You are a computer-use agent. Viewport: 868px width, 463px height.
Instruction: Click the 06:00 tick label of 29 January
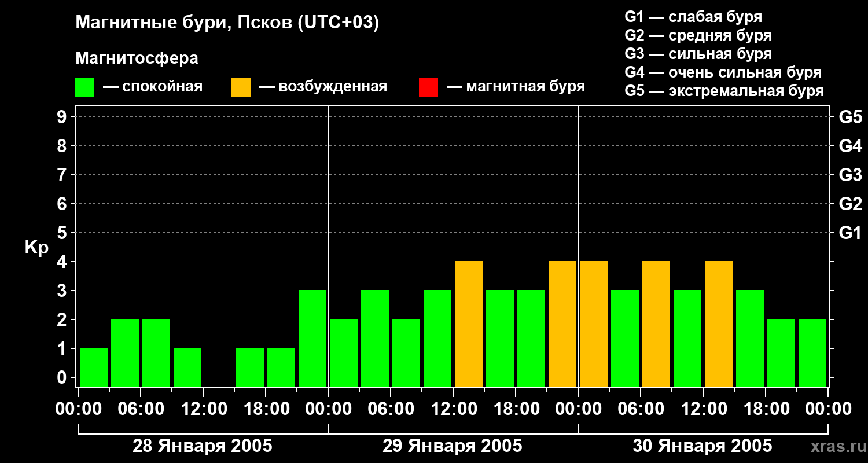click(x=391, y=409)
